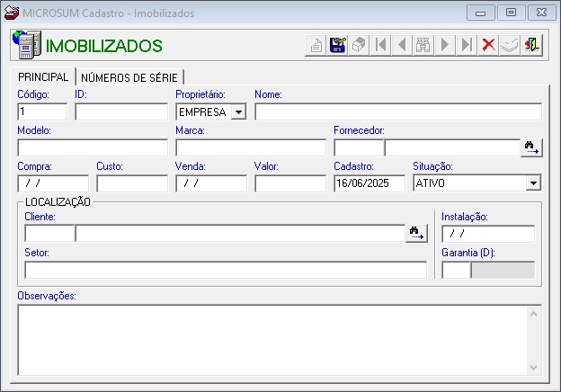This screenshot has width=561, height=392.
Task: Click the Cliente code field
Action: (x=49, y=234)
